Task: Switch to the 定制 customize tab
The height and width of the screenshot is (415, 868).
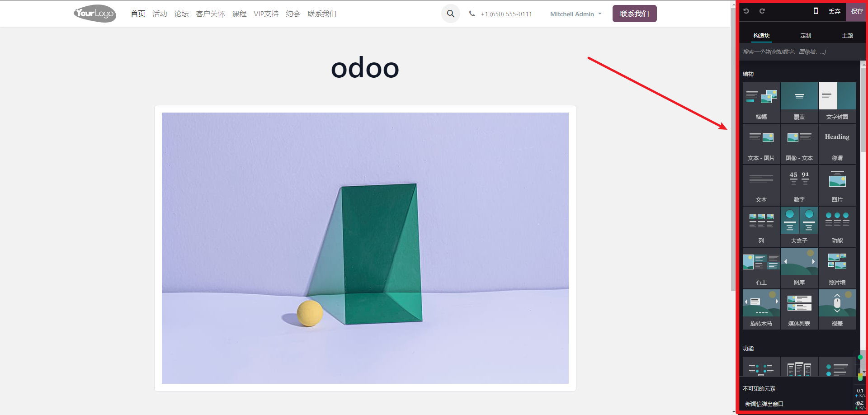Action: [806, 36]
